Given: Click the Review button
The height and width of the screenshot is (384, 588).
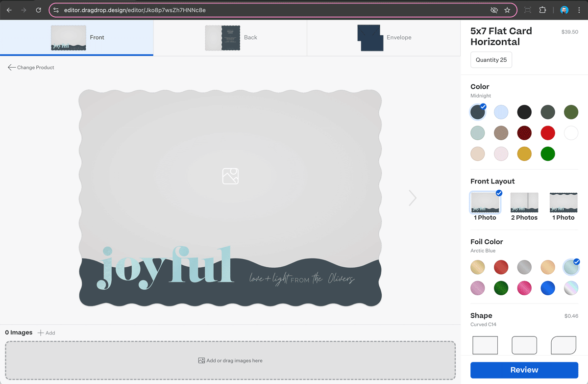Looking at the screenshot, I should point(524,370).
